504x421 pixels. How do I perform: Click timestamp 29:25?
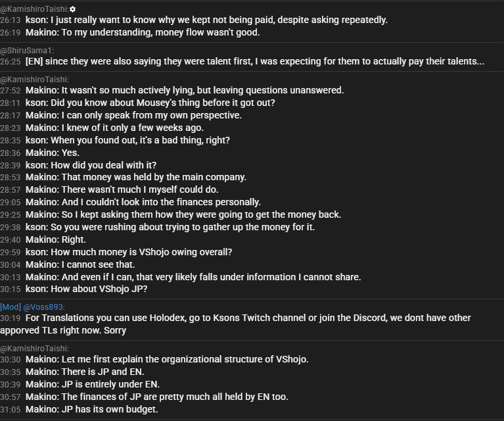click(11, 214)
